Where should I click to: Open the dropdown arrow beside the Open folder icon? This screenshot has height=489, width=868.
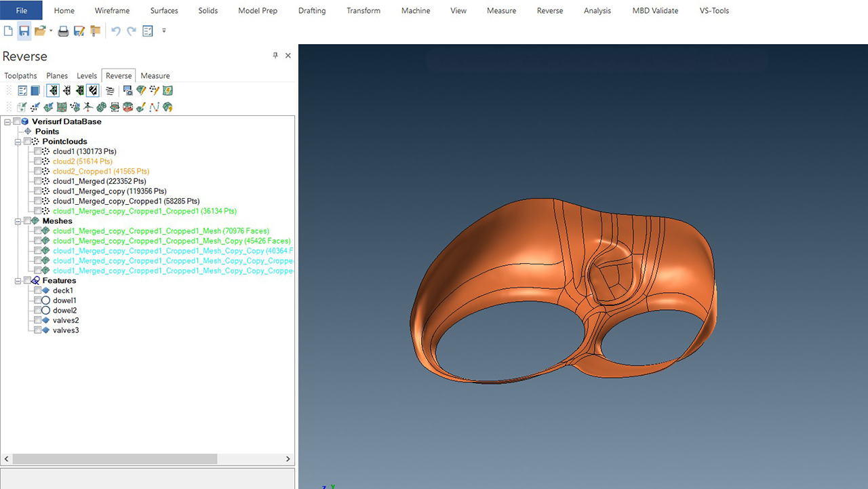51,31
